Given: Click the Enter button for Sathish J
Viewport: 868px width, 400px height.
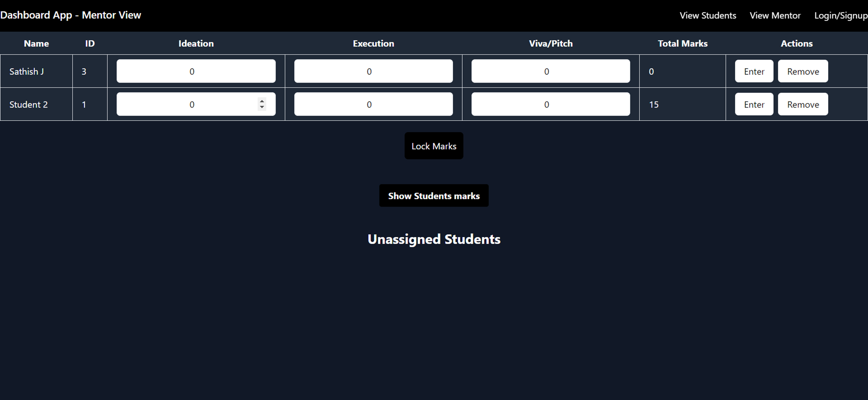Looking at the screenshot, I should [x=754, y=71].
